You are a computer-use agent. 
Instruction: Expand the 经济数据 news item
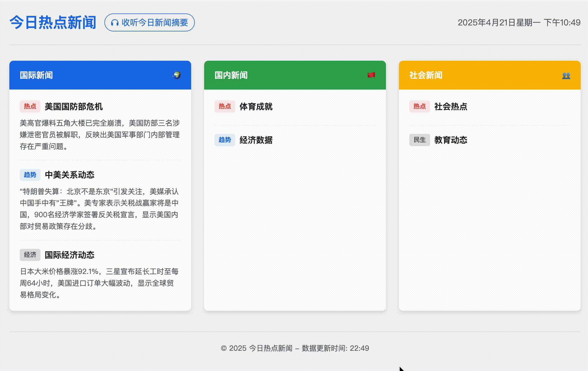tap(256, 140)
